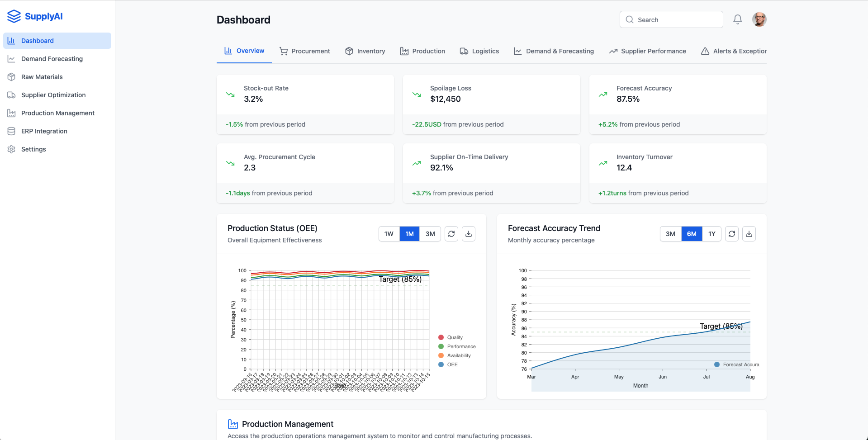Open the user profile avatar
This screenshot has height=440, width=868.
759,19
